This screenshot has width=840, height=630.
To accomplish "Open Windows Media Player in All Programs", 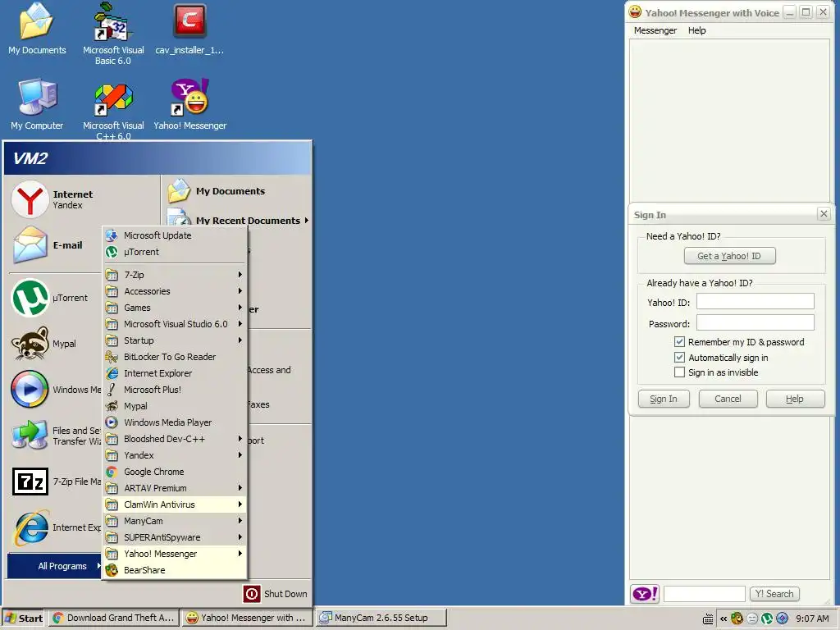I will pos(175,422).
